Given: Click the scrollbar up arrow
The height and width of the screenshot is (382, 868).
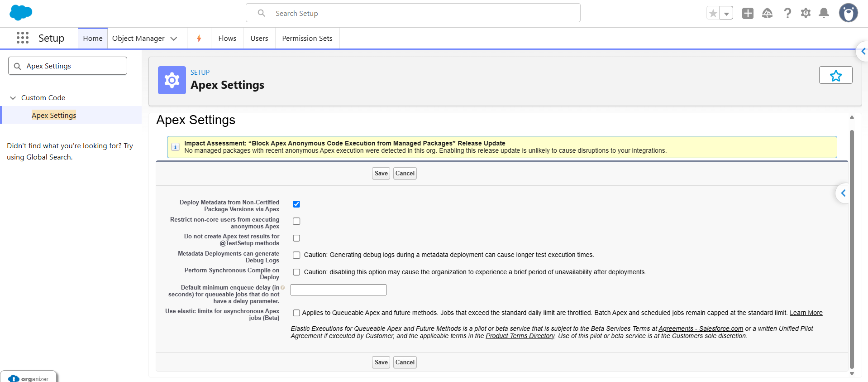Looking at the screenshot, I should [x=852, y=117].
